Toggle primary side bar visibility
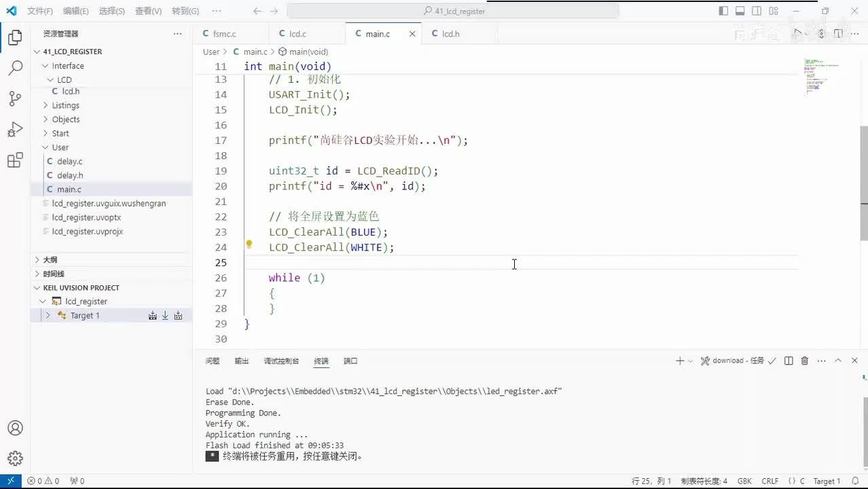 (x=723, y=11)
